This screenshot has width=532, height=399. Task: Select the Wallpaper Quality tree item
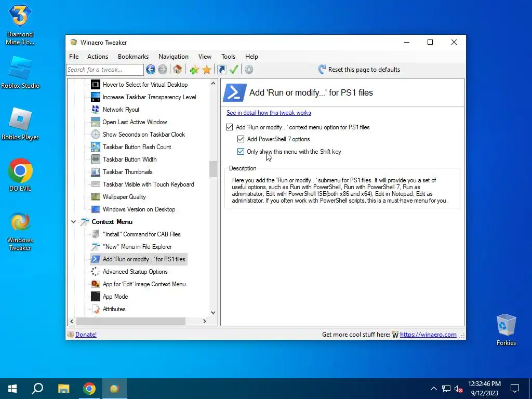click(x=124, y=197)
